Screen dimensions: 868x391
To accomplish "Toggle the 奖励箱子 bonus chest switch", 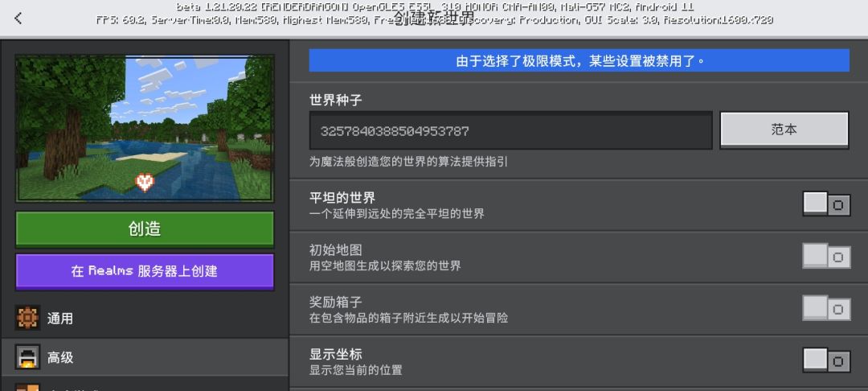I will [826, 308].
